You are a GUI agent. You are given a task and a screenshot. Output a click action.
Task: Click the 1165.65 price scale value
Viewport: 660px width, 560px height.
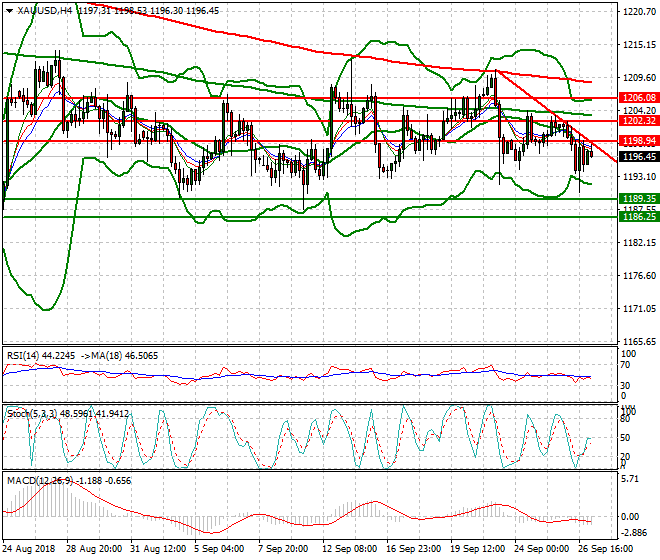pos(639,341)
